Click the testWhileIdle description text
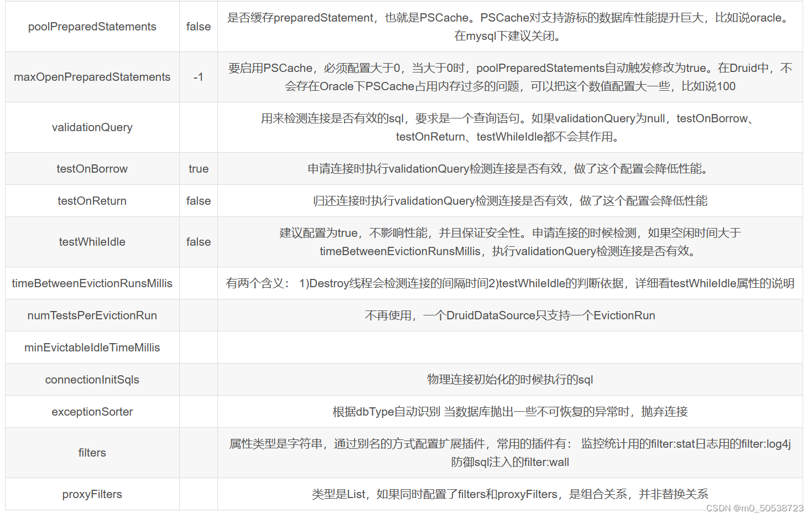 click(x=510, y=242)
